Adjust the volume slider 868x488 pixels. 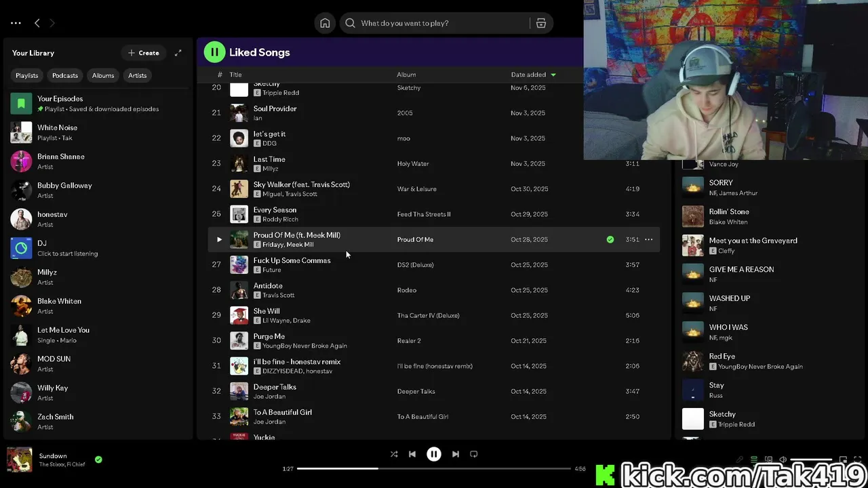point(811,460)
